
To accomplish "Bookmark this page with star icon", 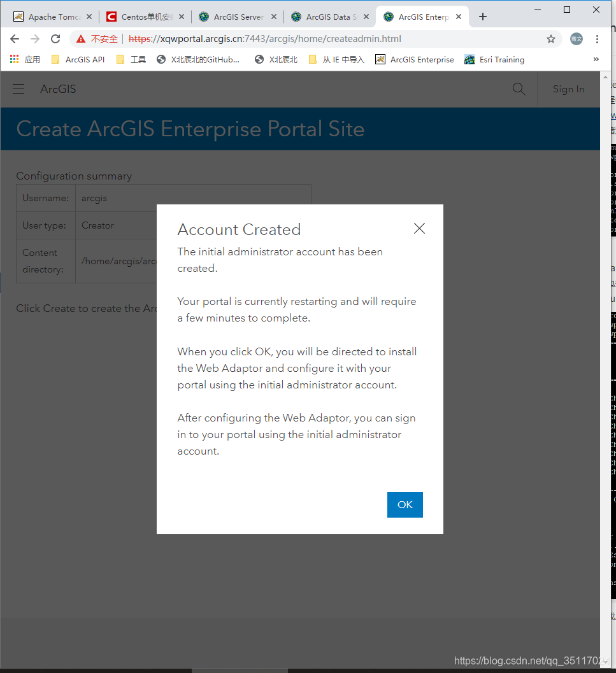I will click(551, 39).
